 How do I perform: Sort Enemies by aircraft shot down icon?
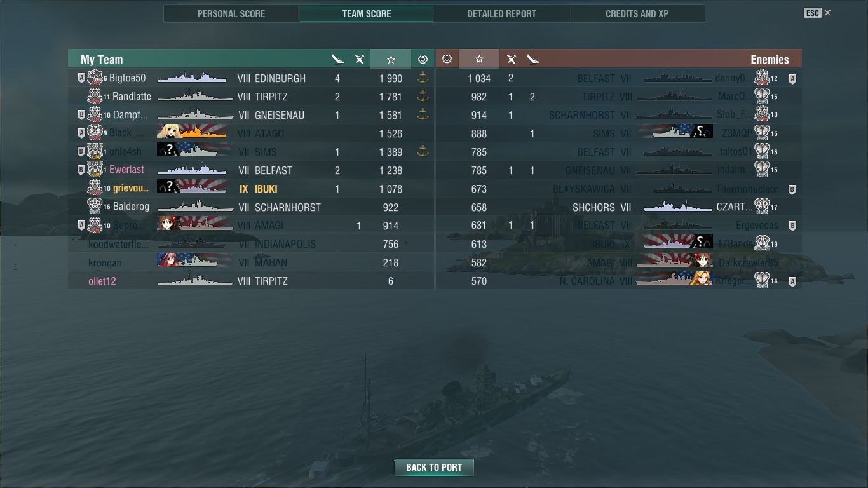[511, 59]
